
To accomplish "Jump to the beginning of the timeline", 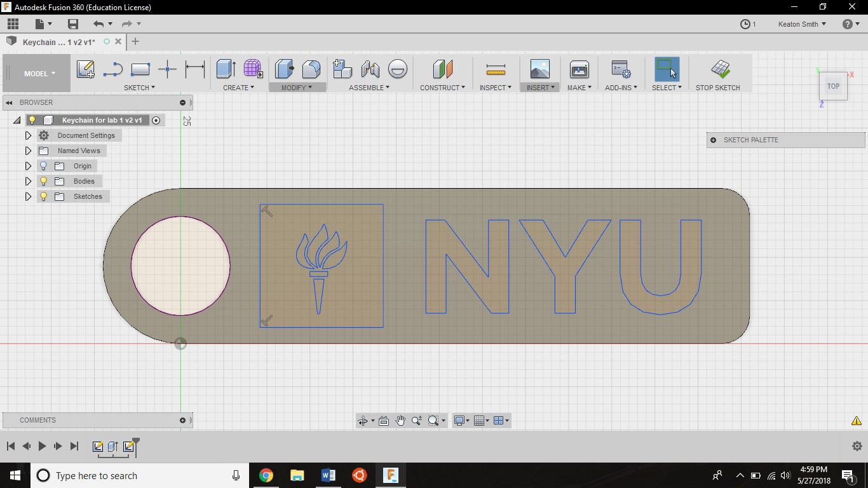I will tap(11, 446).
